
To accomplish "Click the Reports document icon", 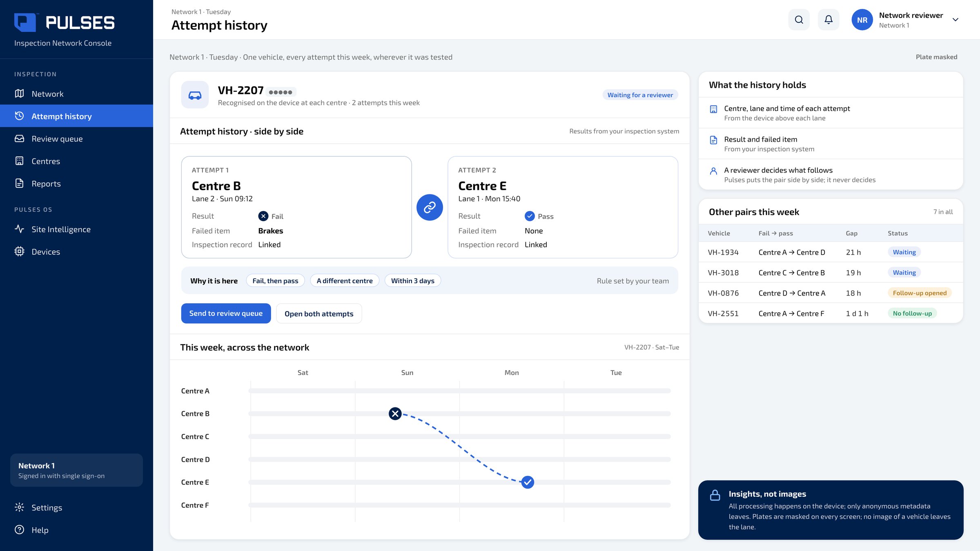I will click(19, 183).
